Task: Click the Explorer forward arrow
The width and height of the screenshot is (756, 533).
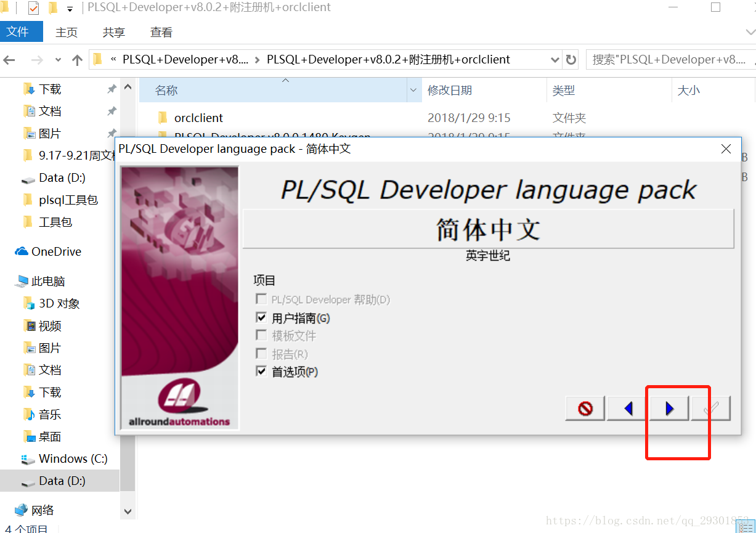Action: (37, 60)
